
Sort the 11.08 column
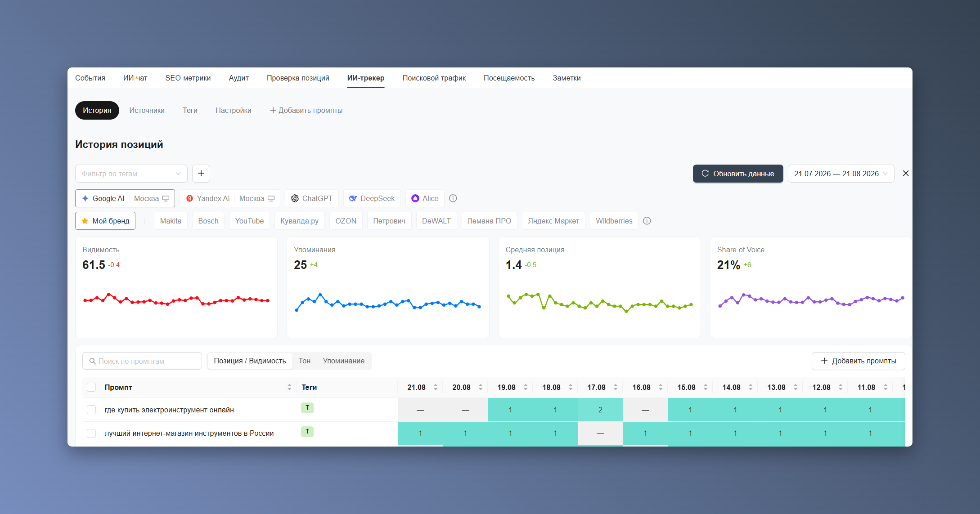(886, 387)
